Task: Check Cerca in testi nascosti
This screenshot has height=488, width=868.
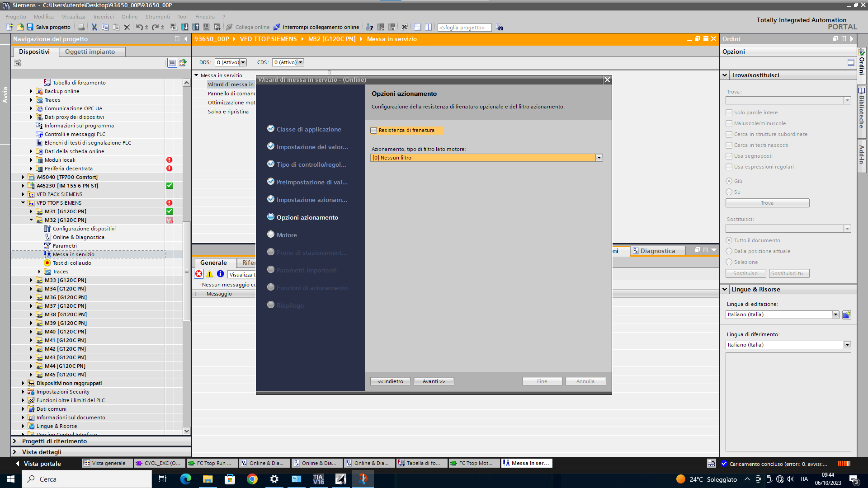Action: 729,145
